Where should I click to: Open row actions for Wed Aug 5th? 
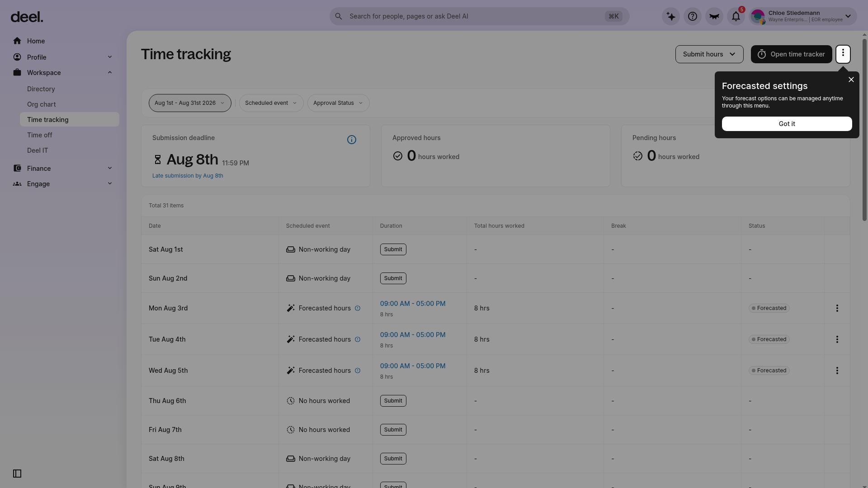(x=837, y=371)
